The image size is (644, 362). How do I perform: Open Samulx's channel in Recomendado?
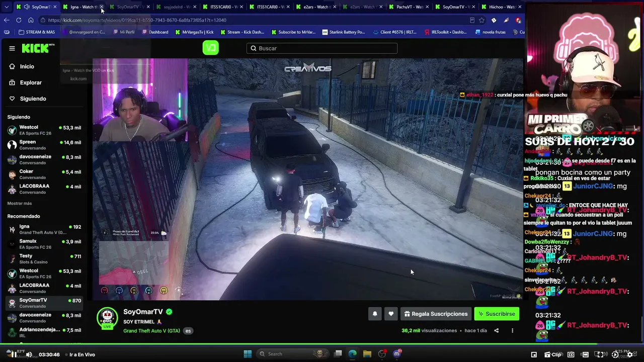point(44,244)
